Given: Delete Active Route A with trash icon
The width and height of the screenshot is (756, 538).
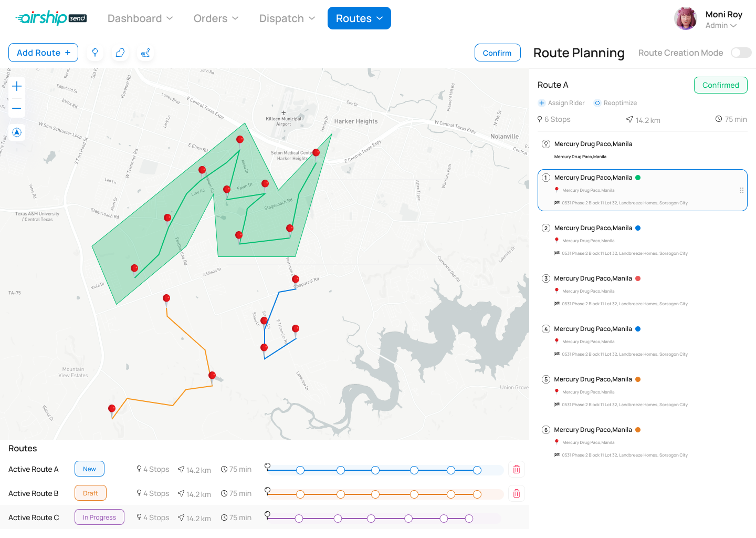Looking at the screenshot, I should [x=517, y=469].
